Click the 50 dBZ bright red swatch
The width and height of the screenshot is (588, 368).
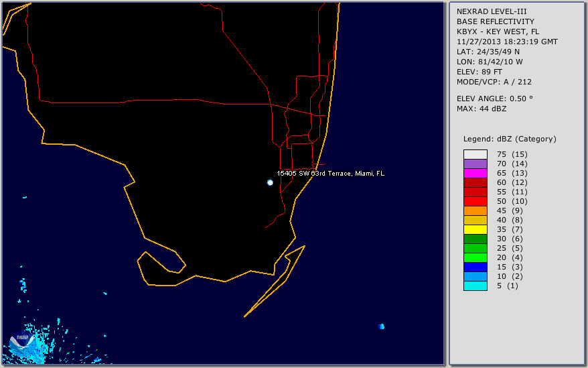pos(475,201)
